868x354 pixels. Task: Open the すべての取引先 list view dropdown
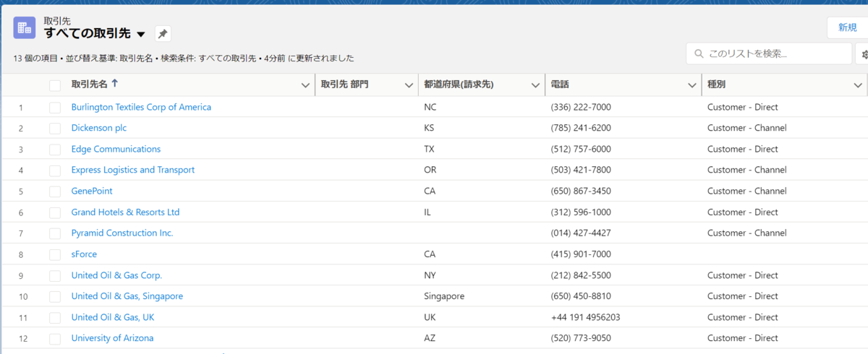[x=141, y=34]
